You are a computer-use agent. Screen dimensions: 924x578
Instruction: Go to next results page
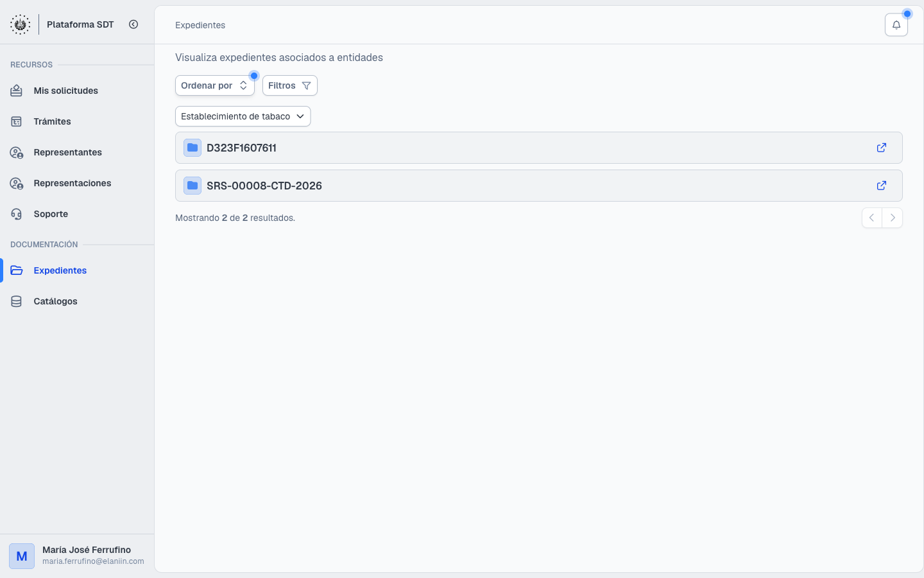point(893,218)
